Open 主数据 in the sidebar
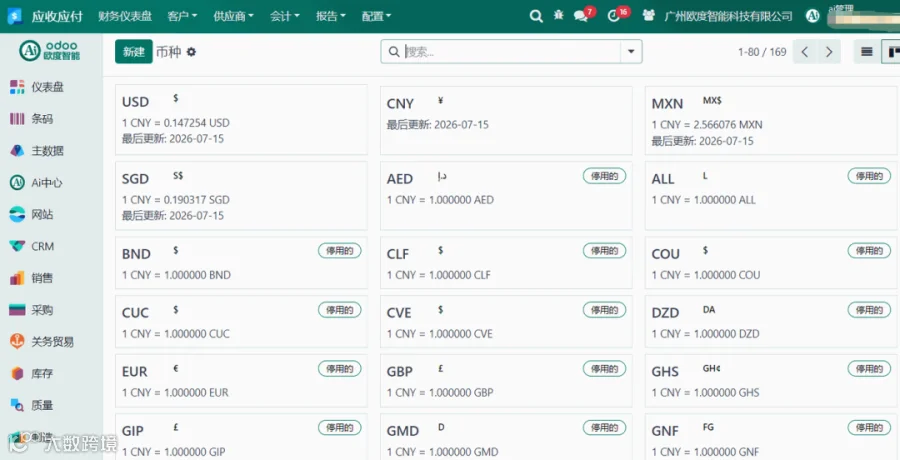 (x=37, y=151)
